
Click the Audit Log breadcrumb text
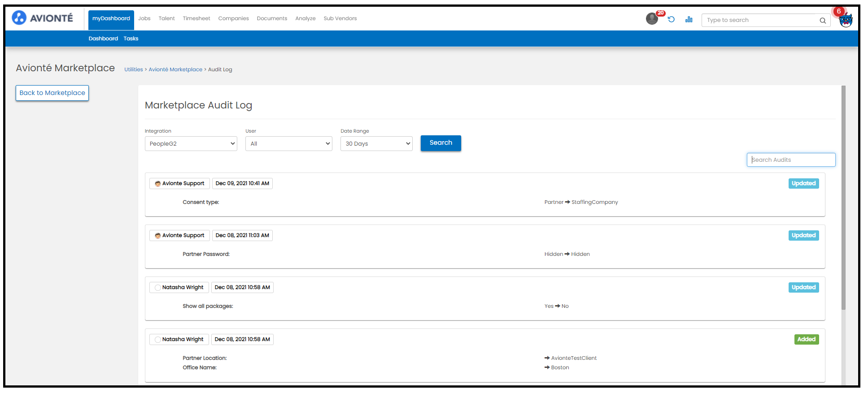(220, 69)
